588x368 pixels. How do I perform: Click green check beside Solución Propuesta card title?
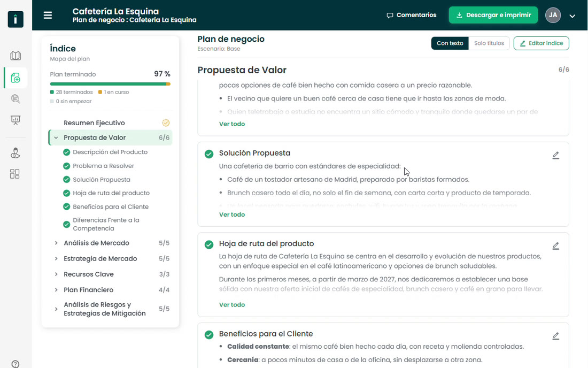[209, 154]
